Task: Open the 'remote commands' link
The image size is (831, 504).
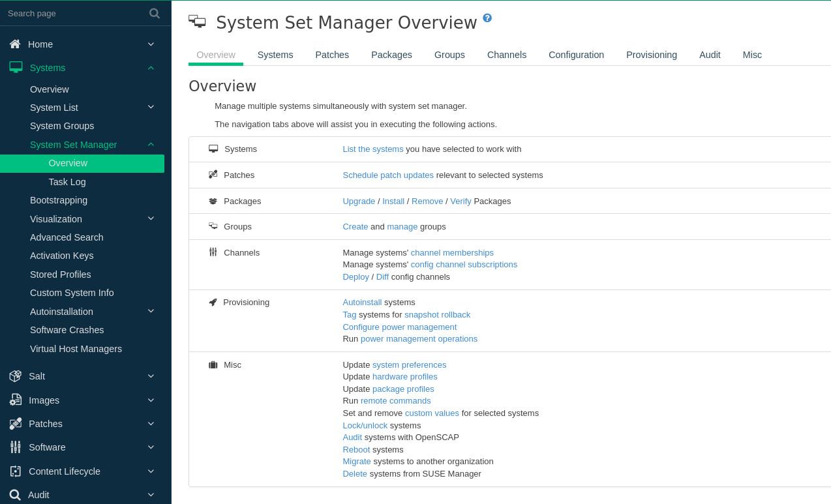Action: (x=395, y=401)
